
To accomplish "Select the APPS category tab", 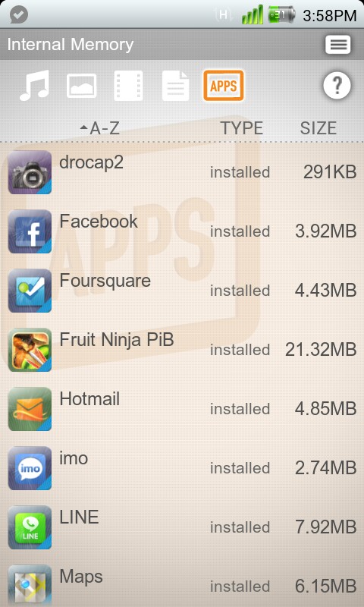I will 223,86.
